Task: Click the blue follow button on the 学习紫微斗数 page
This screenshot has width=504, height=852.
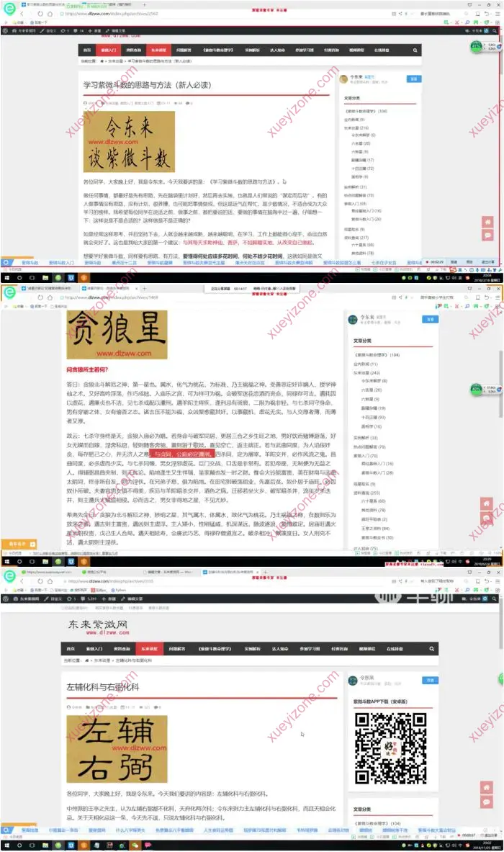Action: 414,79
